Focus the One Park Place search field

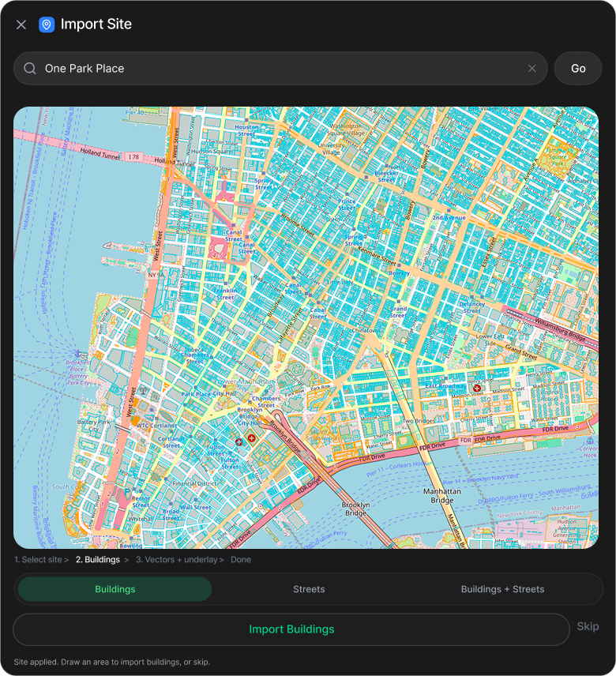280,69
